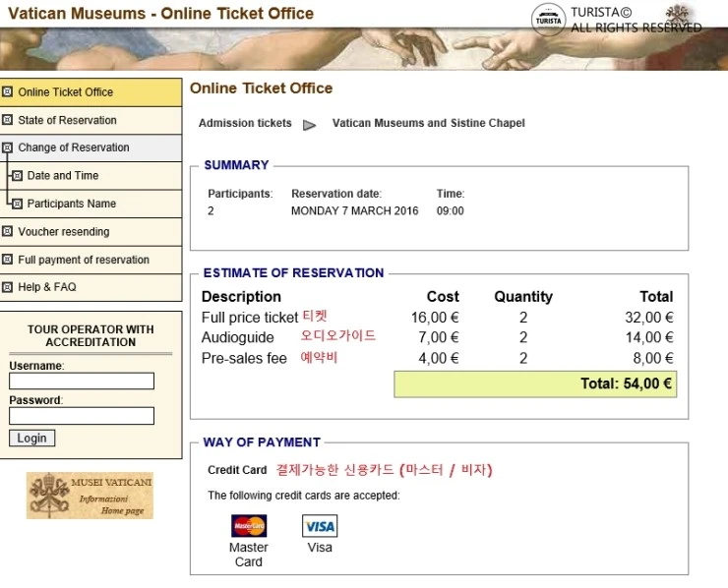Click the 8,00 € total value
This screenshot has width=728, height=588.
(653, 358)
